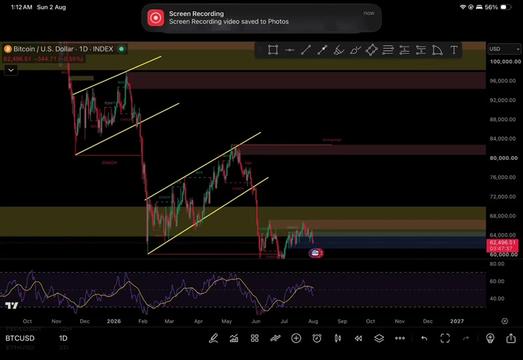Open the USD currency dropdown
Image resolution: width=523 pixels, height=360 pixels.
504,49
